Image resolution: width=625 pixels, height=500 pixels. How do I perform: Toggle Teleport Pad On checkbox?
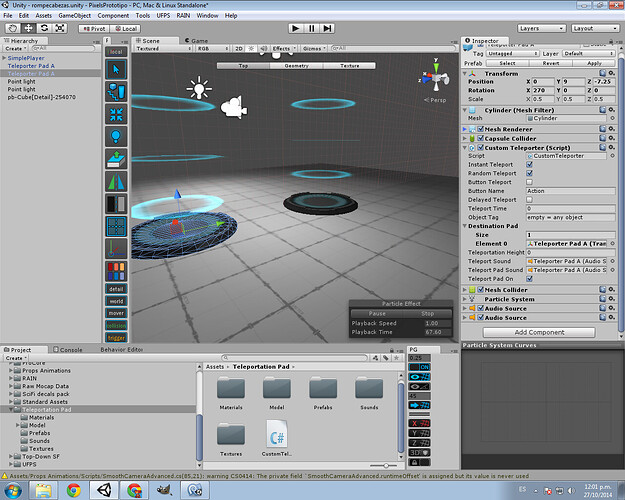pyautogui.click(x=529, y=279)
